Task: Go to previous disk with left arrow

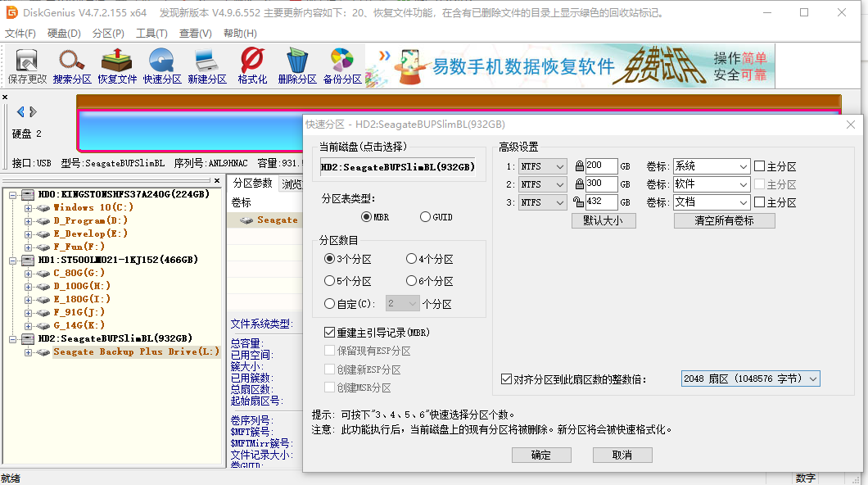Action: (x=20, y=112)
